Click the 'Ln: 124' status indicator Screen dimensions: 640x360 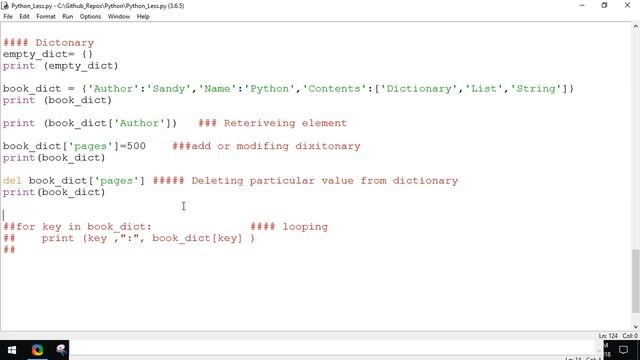[x=608, y=336]
